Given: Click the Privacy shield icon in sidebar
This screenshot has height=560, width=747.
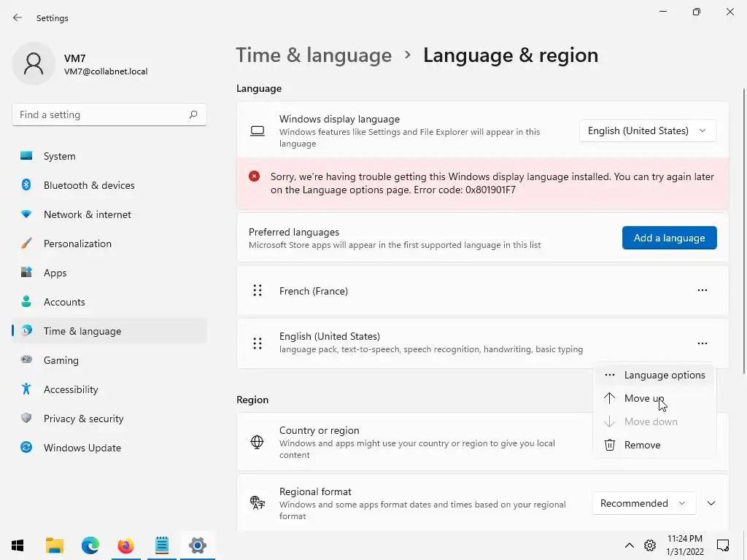Looking at the screenshot, I should point(26,418).
